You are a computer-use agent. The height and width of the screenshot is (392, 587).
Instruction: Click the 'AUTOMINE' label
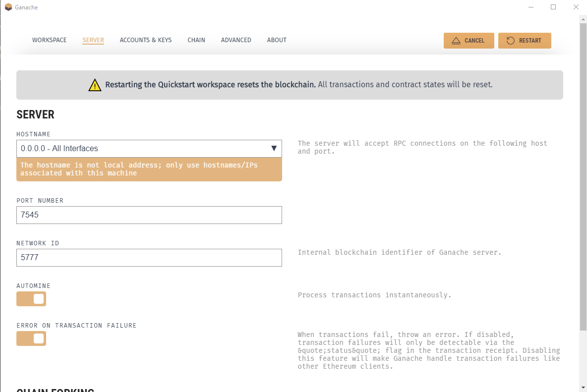[x=33, y=286]
